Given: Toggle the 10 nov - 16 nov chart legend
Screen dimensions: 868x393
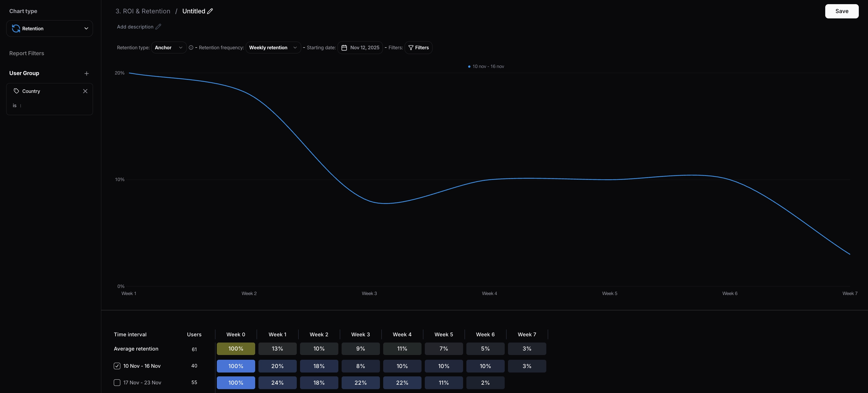Looking at the screenshot, I should point(486,67).
